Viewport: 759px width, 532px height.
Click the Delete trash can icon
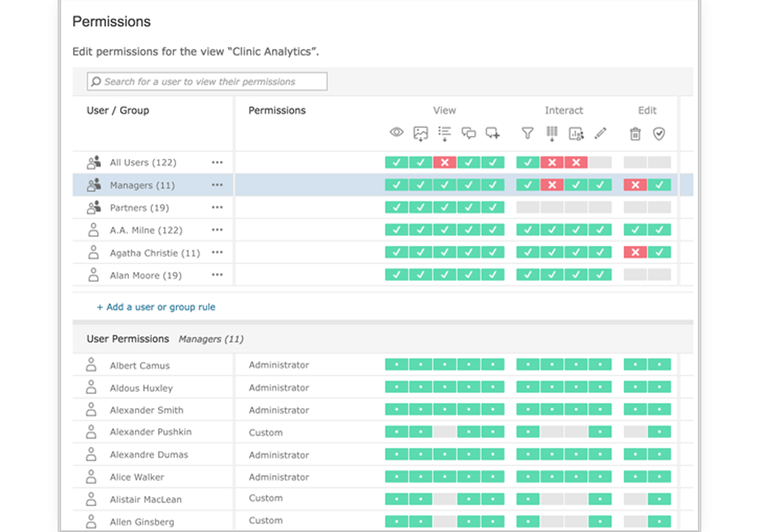(635, 134)
